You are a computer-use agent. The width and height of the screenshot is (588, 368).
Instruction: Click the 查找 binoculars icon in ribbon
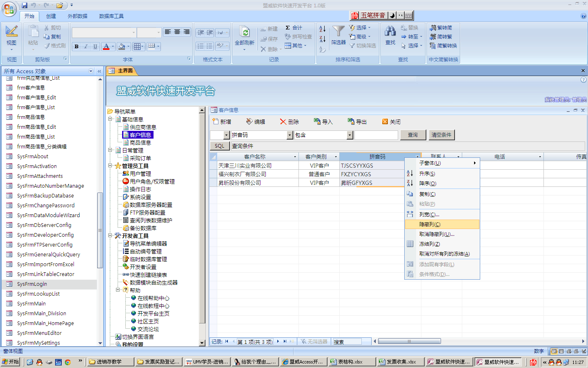coord(390,32)
